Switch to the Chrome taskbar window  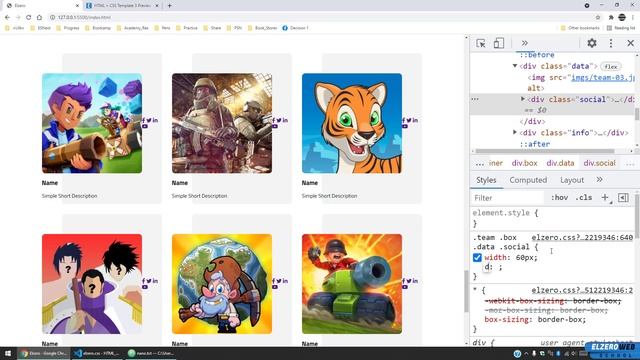pos(44,353)
